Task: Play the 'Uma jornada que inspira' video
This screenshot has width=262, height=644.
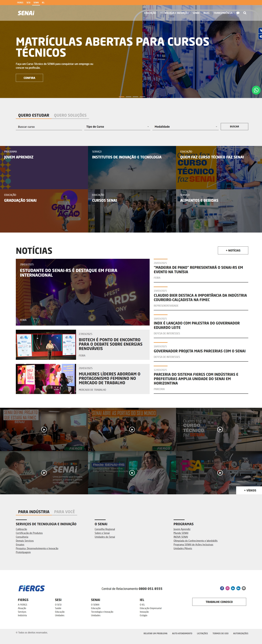Action: (x=44, y=473)
